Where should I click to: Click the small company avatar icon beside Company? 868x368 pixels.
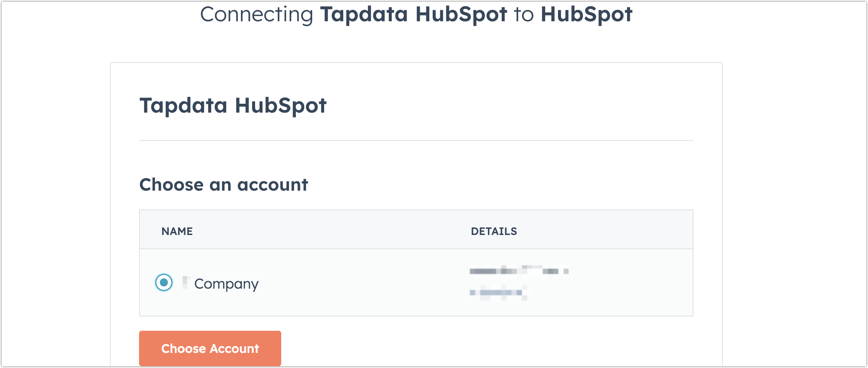coord(185,282)
